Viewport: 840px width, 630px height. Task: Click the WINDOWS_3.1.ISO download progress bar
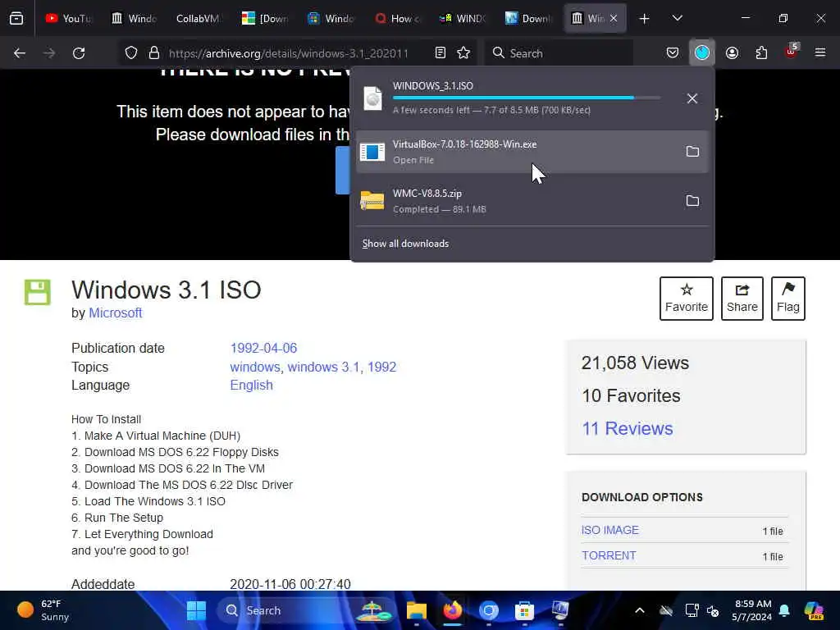tap(527, 98)
